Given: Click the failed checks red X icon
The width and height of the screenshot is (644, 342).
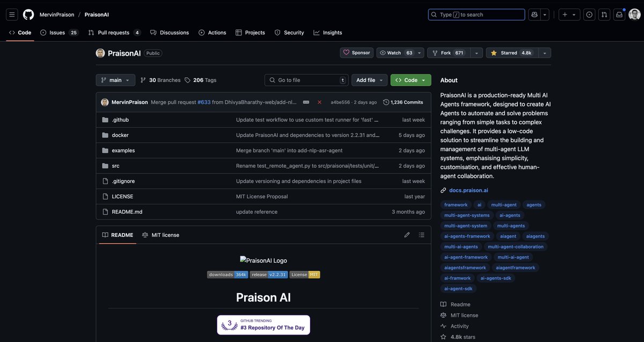Looking at the screenshot, I should pos(319,102).
